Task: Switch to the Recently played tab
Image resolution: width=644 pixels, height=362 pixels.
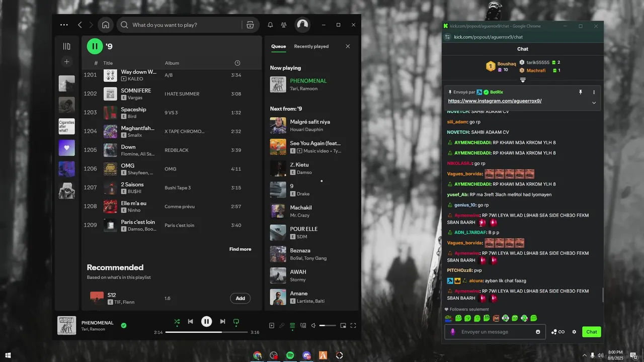Action: [x=311, y=46]
